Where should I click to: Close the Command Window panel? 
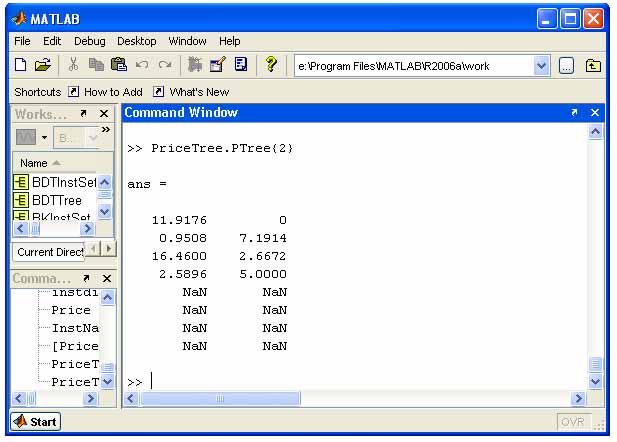[x=595, y=113]
